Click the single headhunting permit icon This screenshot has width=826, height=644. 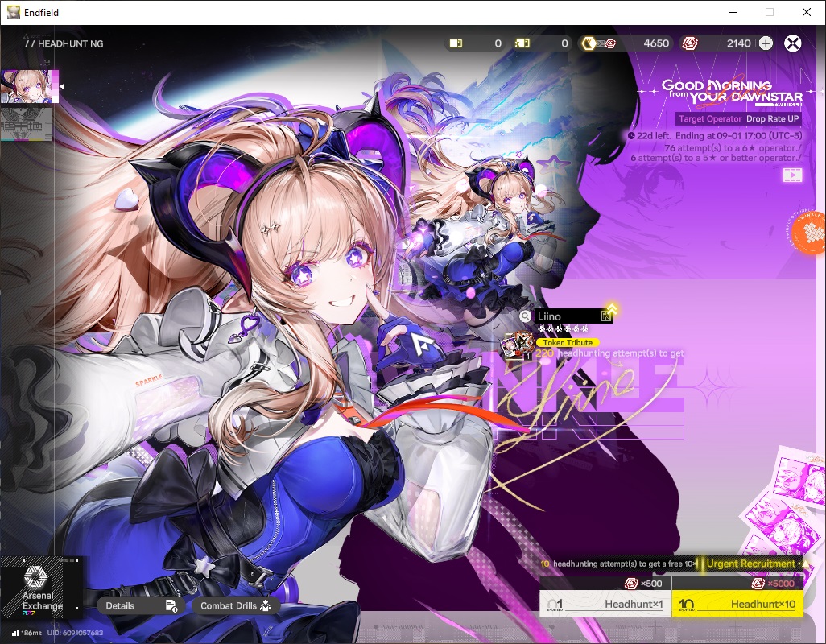456,43
